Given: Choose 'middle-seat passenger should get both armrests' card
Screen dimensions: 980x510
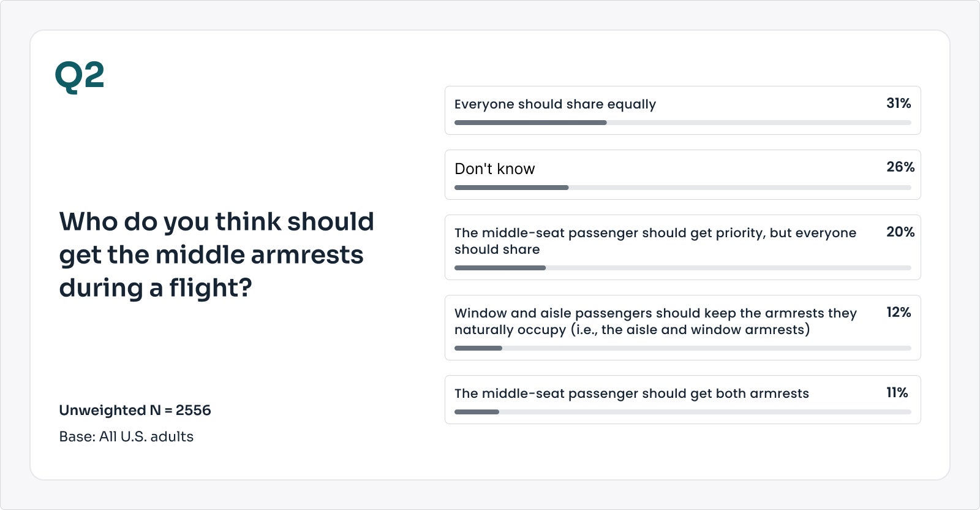Looking at the screenshot, I should 683,400.
